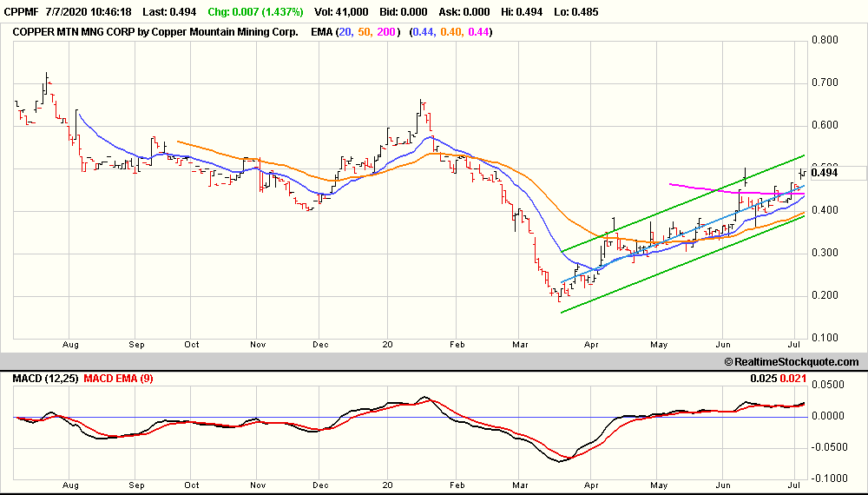The height and width of the screenshot is (495, 868).
Task: Click the 0.700 price axis label
Action: [x=825, y=82]
